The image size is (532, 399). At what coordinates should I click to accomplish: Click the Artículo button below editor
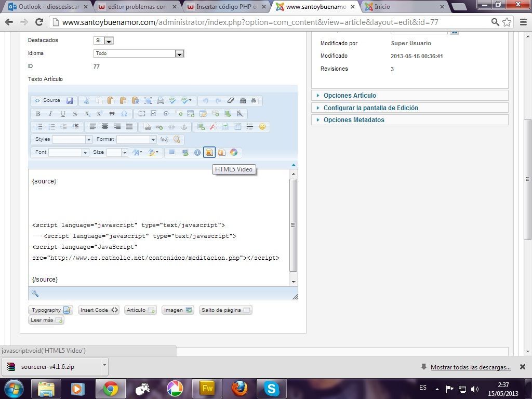[x=140, y=310]
